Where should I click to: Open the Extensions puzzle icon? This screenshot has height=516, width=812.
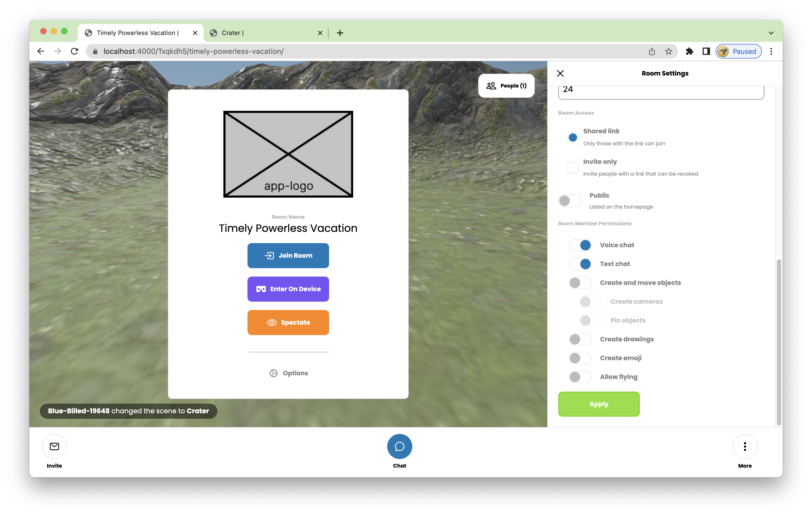(x=689, y=51)
